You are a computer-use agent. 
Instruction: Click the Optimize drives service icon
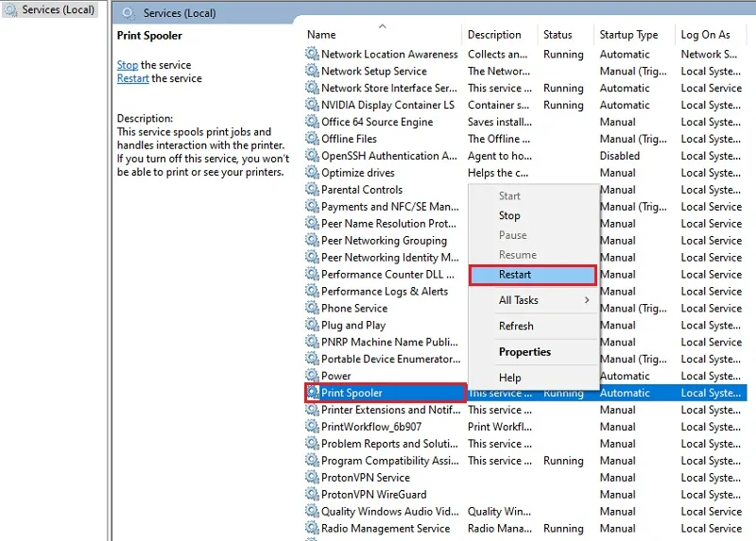[x=312, y=172]
